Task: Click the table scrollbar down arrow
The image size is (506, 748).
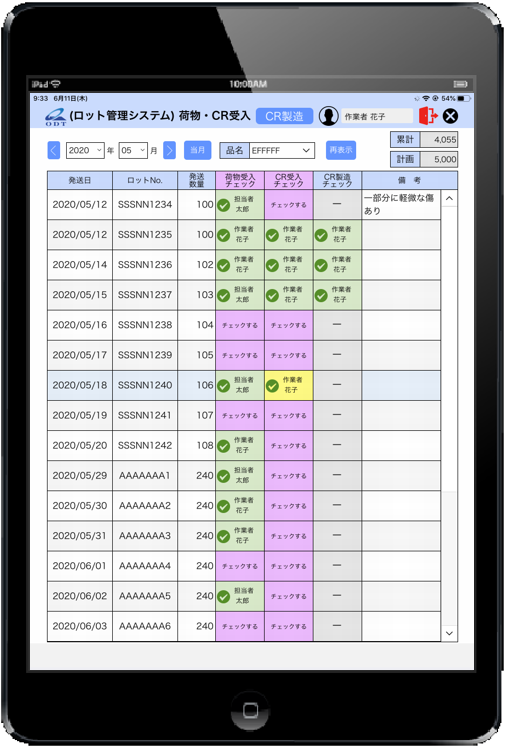Action: pos(449,633)
